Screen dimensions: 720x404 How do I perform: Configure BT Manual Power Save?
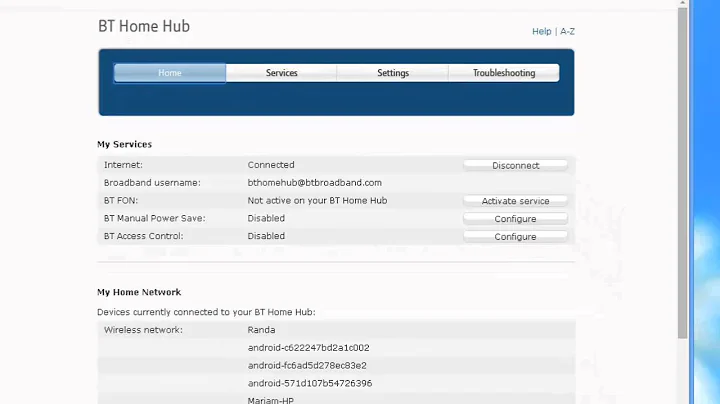point(516,219)
